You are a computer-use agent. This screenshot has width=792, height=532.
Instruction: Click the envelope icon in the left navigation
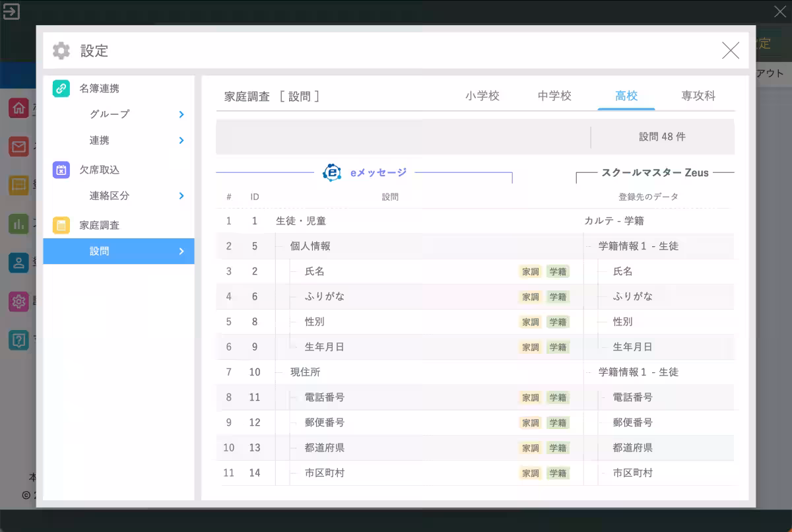(x=20, y=147)
